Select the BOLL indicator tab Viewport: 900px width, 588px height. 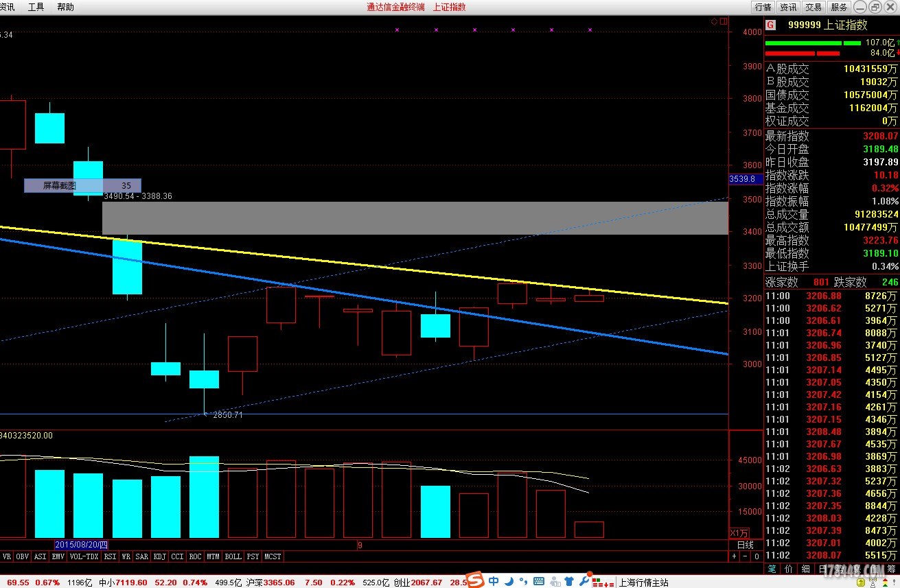[233, 556]
